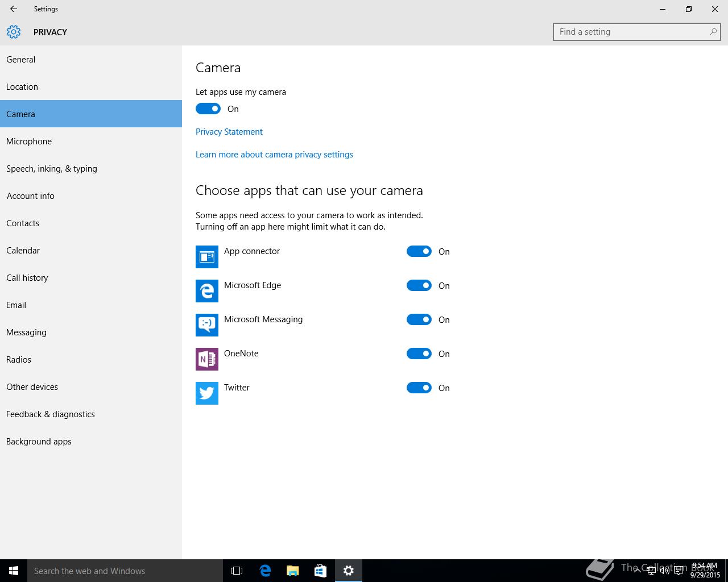Turn off Let apps use my camera
This screenshot has width=728, height=582.
(208, 109)
